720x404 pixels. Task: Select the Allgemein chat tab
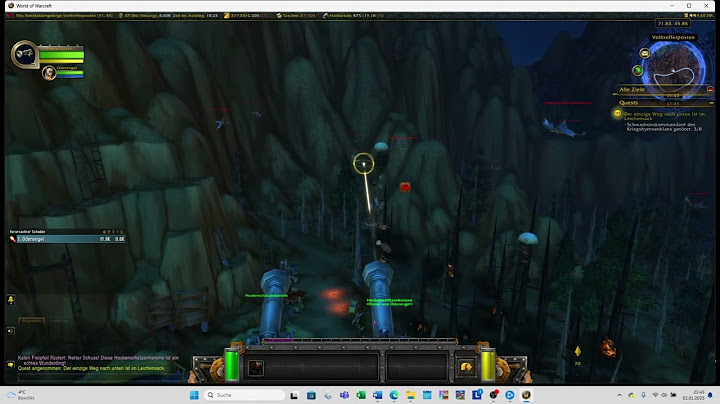[32, 320]
